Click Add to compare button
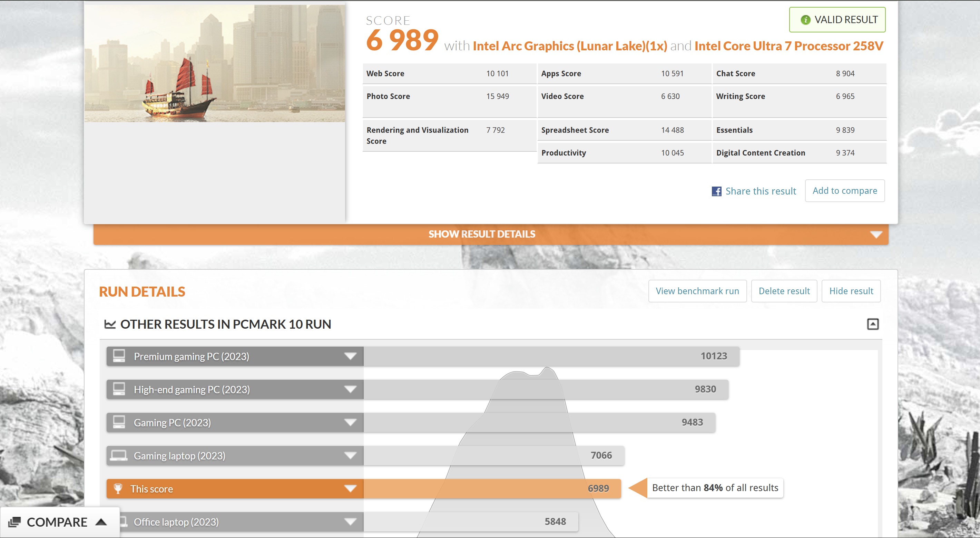Screen dimensions: 980x538 pyautogui.click(x=845, y=191)
